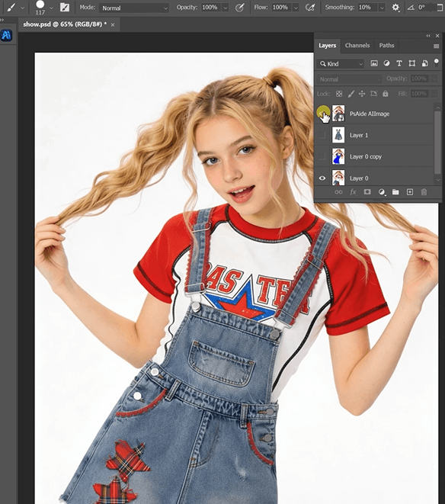Toggle layer filtering on/off switch
The image size is (445, 504).
click(x=437, y=63)
